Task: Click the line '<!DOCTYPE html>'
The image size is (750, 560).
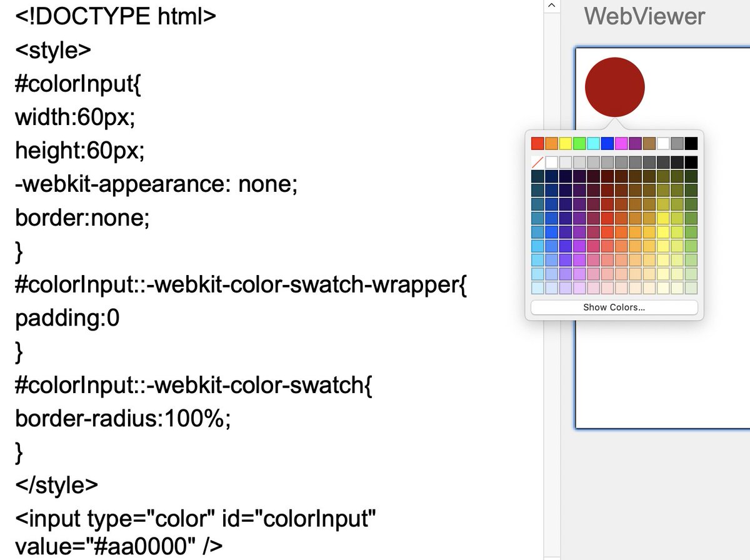Action: tap(116, 16)
